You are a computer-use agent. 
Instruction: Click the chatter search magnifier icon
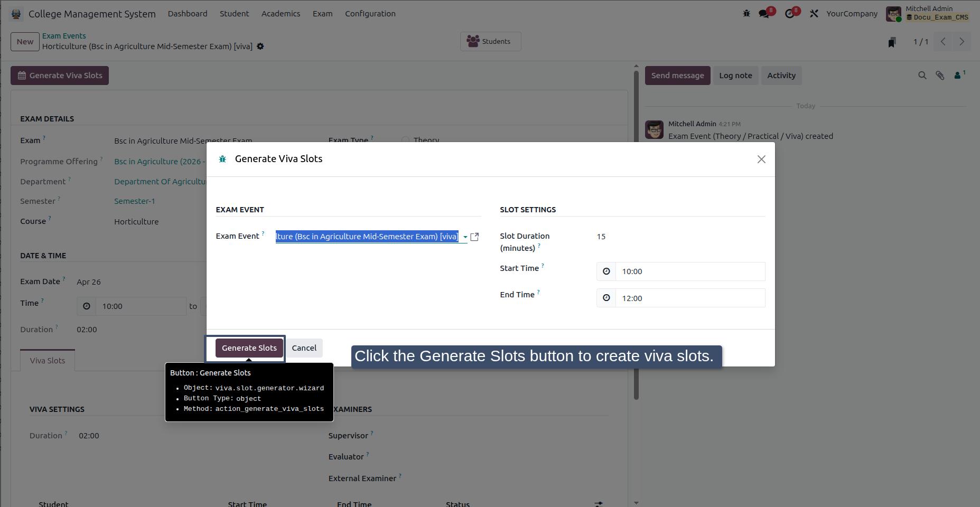pos(922,76)
